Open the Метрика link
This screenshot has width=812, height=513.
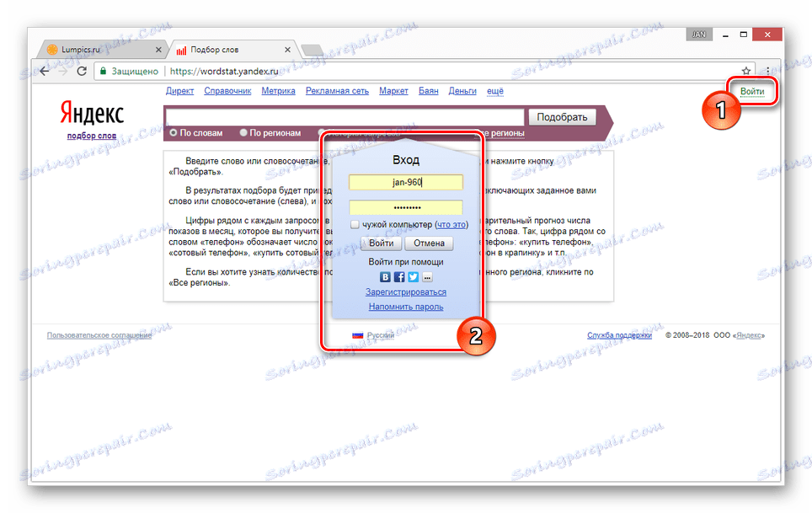tap(278, 91)
